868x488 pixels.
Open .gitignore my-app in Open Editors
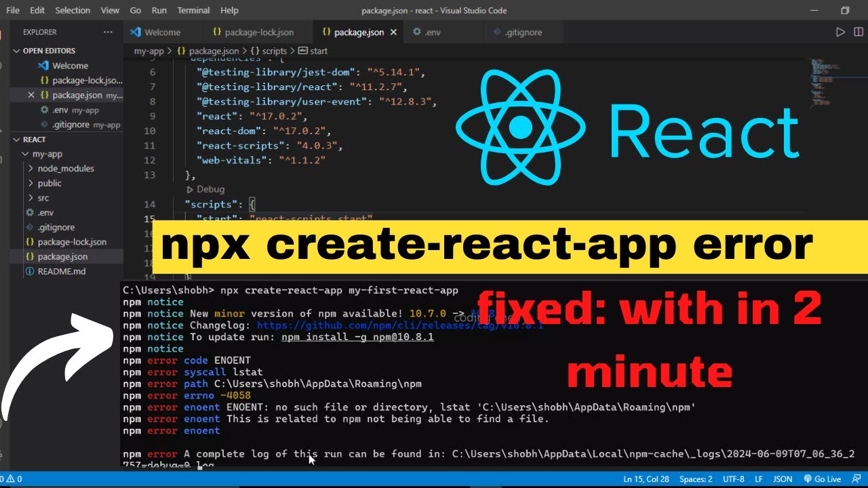coord(66,125)
